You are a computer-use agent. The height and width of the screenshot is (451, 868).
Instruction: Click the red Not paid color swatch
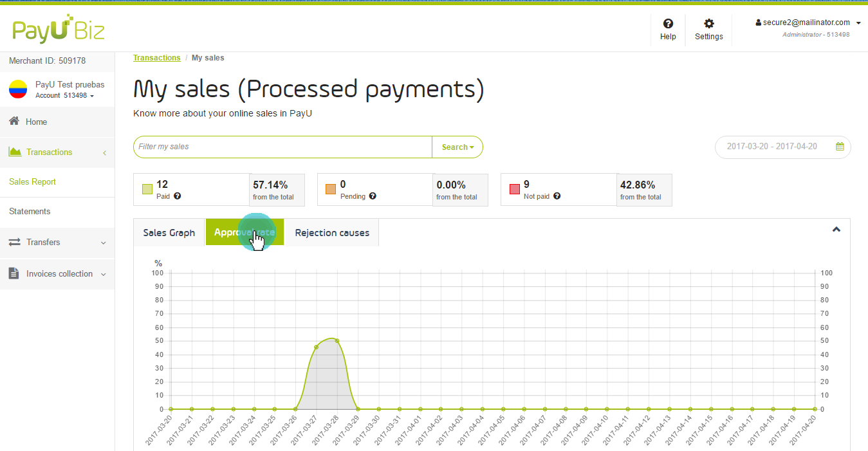(x=515, y=189)
